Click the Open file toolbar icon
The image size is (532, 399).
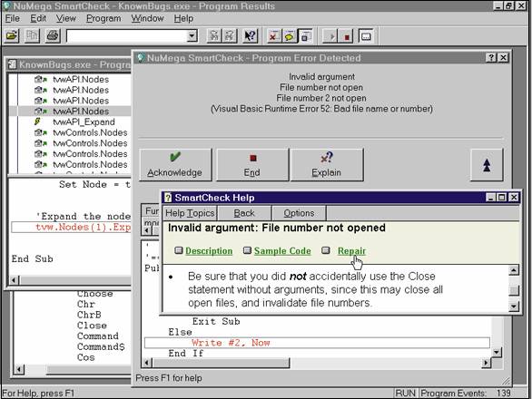coord(12,35)
